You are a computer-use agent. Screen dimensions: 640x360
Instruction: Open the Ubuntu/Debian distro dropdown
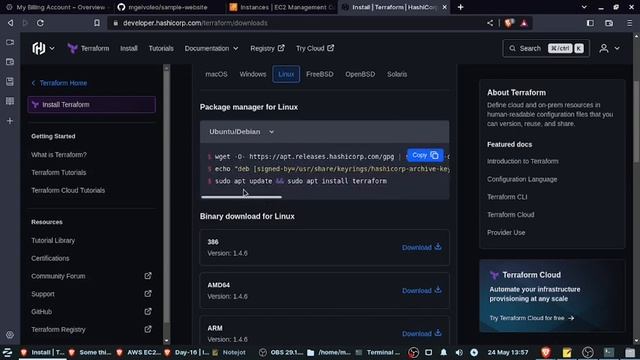(242, 132)
